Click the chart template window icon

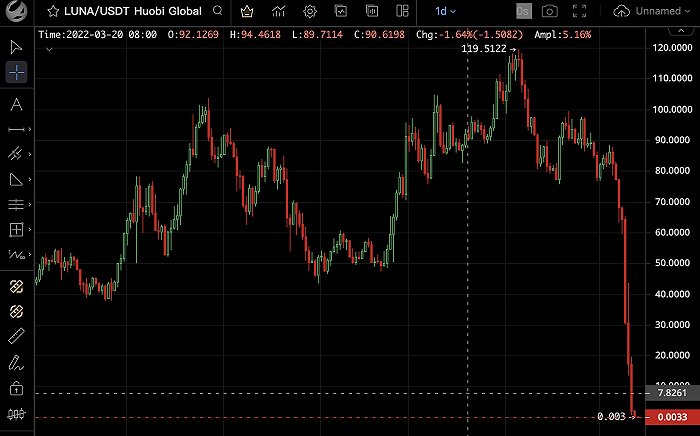(x=341, y=11)
